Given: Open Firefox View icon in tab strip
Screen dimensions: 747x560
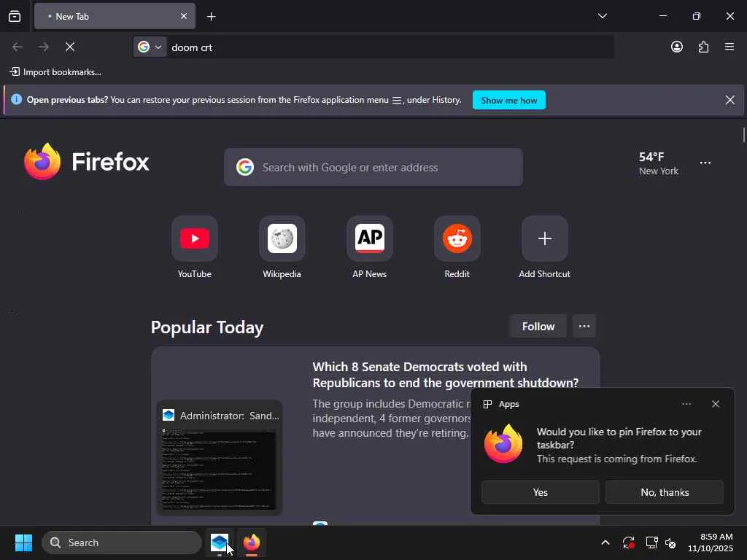Looking at the screenshot, I should tap(15, 17).
